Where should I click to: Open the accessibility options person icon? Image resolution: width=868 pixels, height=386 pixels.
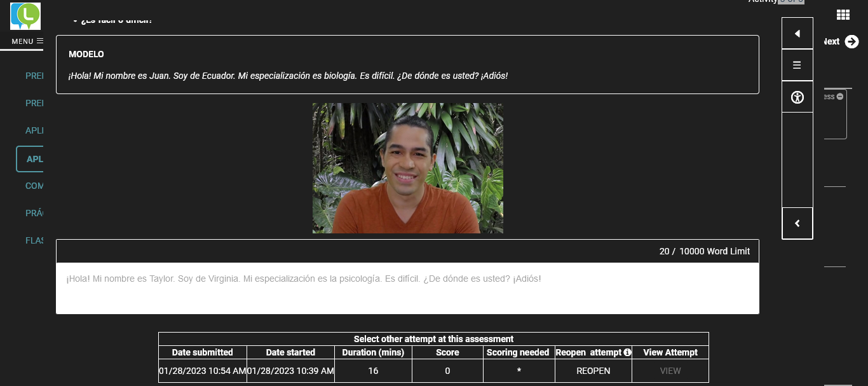(x=797, y=97)
